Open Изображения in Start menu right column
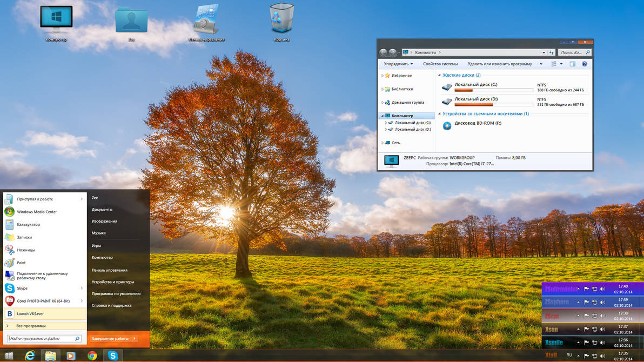 [104, 221]
